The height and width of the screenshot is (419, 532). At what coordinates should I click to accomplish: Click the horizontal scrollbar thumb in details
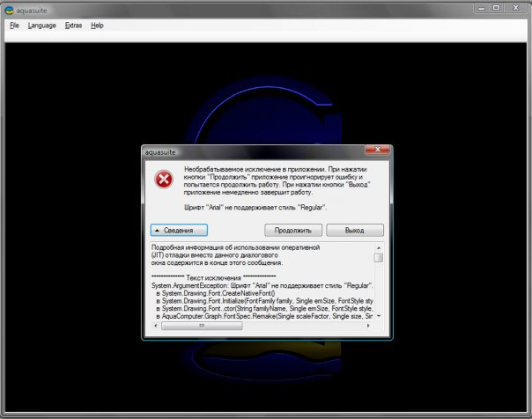point(202,326)
